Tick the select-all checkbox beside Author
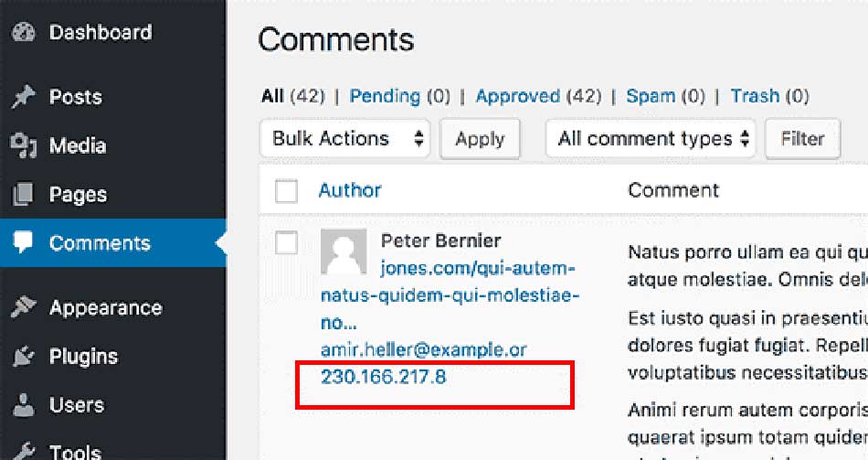This screenshot has width=868, height=460. [286, 191]
